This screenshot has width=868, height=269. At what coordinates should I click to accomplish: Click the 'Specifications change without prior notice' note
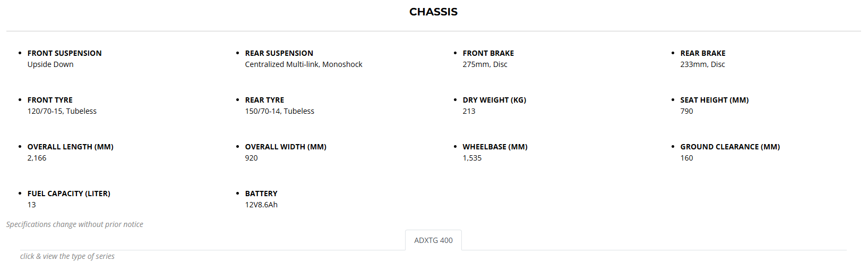[x=74, y=224]
